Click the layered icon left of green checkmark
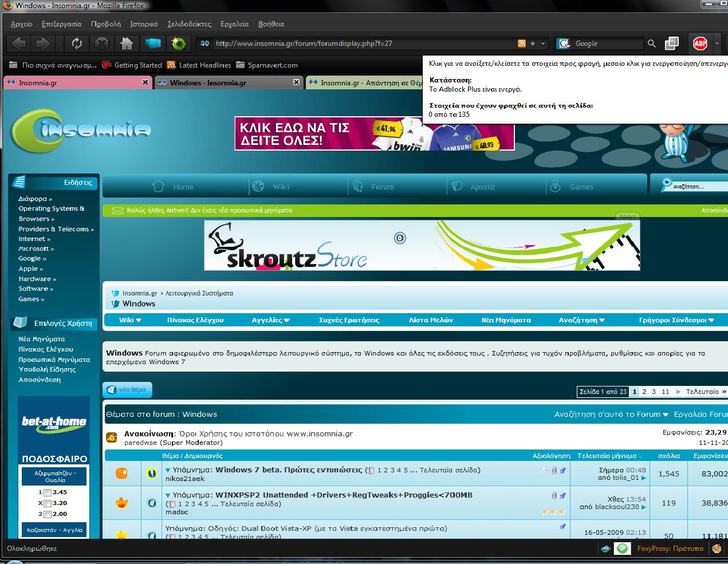The image size is (728, 564). tap(605, 549)
